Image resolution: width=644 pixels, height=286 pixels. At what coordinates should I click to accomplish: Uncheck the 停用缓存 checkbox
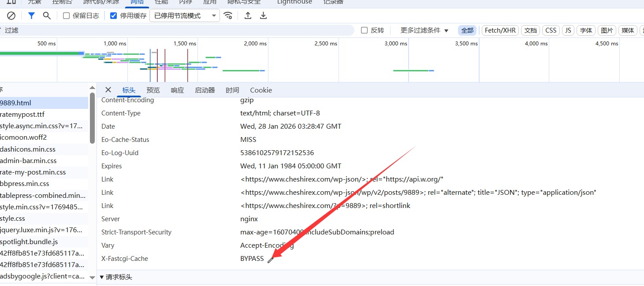114,16
